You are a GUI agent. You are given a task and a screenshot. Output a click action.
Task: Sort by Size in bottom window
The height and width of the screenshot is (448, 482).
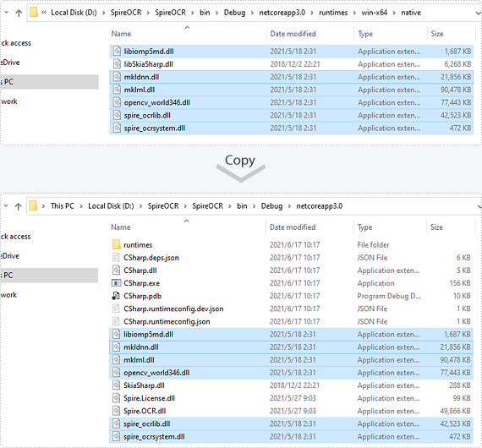pyautogui.click(x=436, y=227)
